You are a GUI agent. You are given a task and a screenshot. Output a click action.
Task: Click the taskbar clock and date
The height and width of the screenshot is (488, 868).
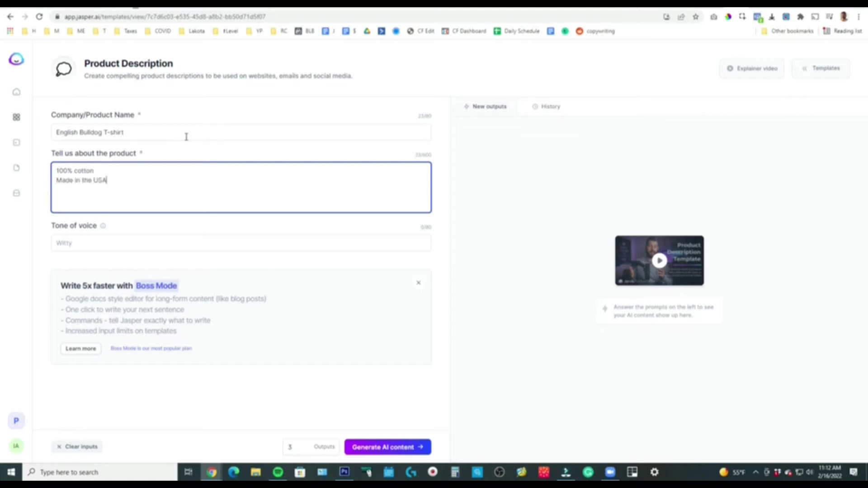pyautogui.click(x=830, y=472)
